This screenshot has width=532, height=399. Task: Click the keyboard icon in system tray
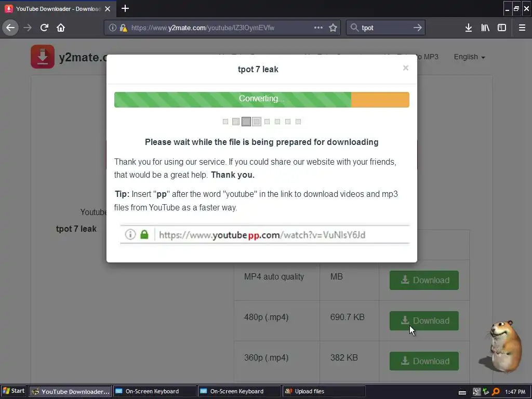(462, 392)
